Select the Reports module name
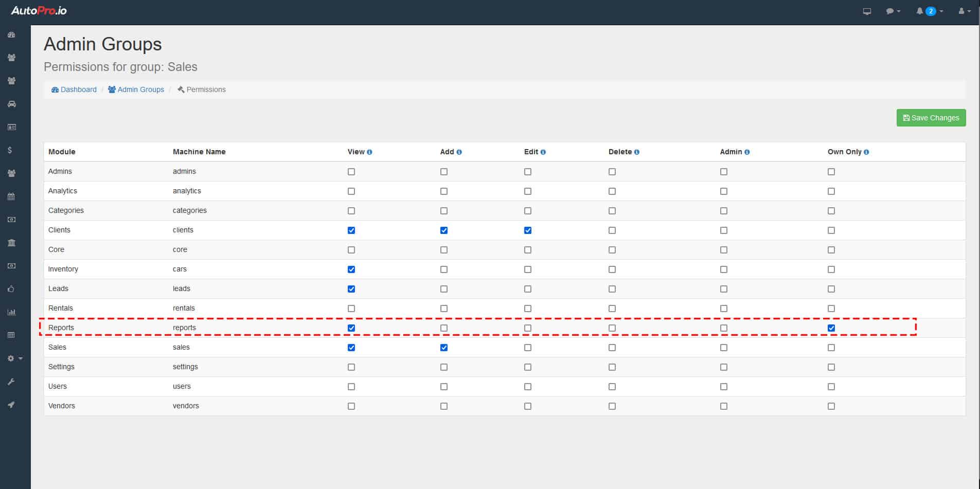 click(61, 328)
